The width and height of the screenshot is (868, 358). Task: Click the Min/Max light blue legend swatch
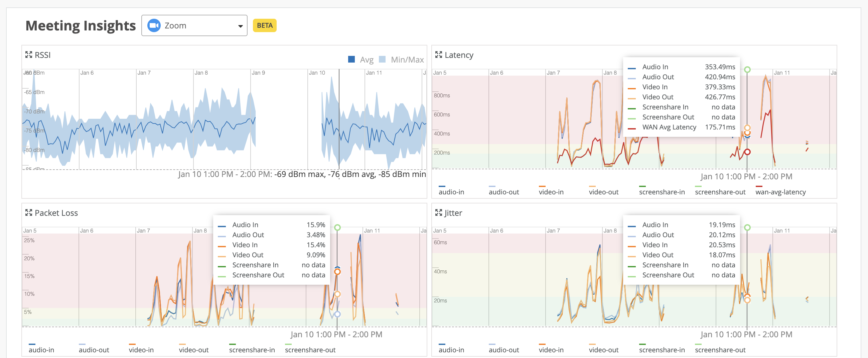(x=382, y=59)
